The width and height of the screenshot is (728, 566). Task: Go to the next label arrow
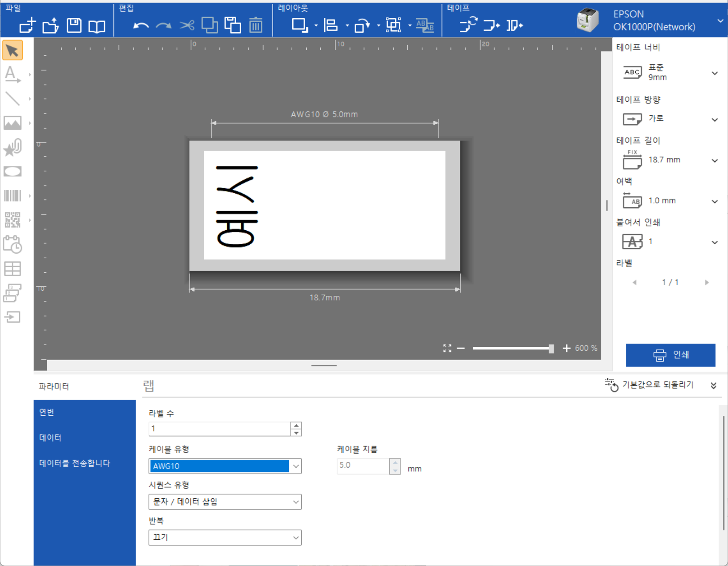pyautogui.click(x=707, y=283)
